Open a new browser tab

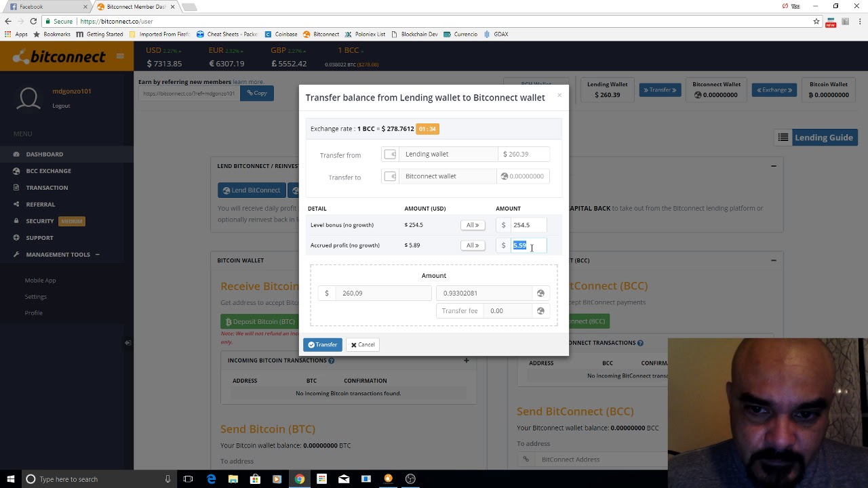pos(190,7)
